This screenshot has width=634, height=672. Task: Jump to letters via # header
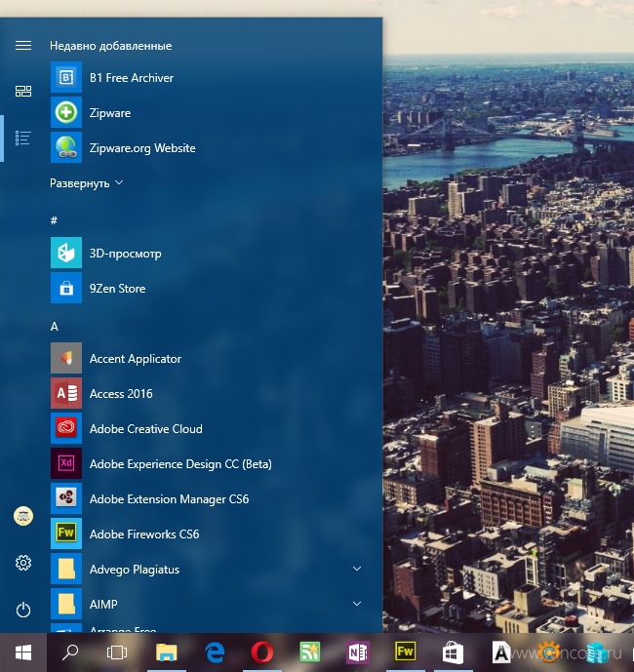point(54,220)
